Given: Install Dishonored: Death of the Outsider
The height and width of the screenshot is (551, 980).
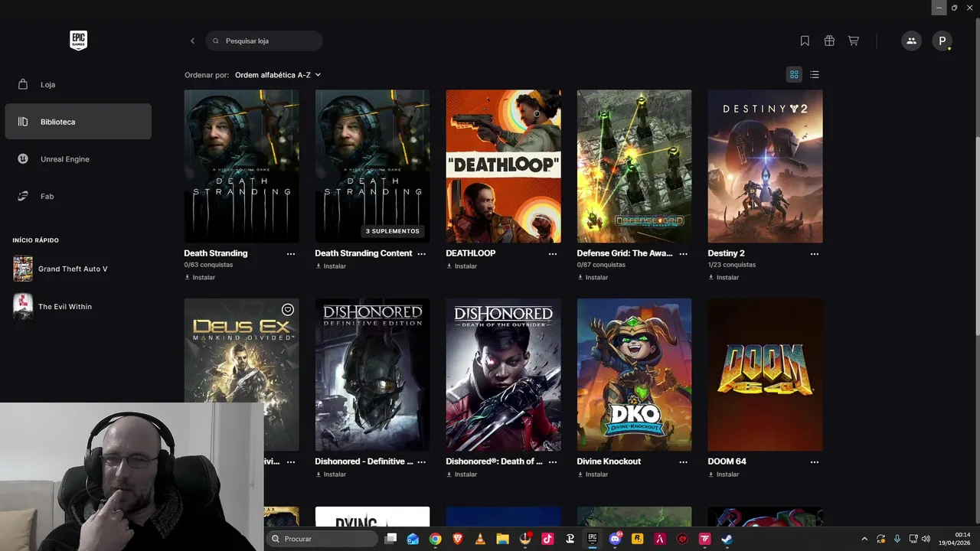Looking at the screenshot, I should pyautogui.click(x=462, y=474).
